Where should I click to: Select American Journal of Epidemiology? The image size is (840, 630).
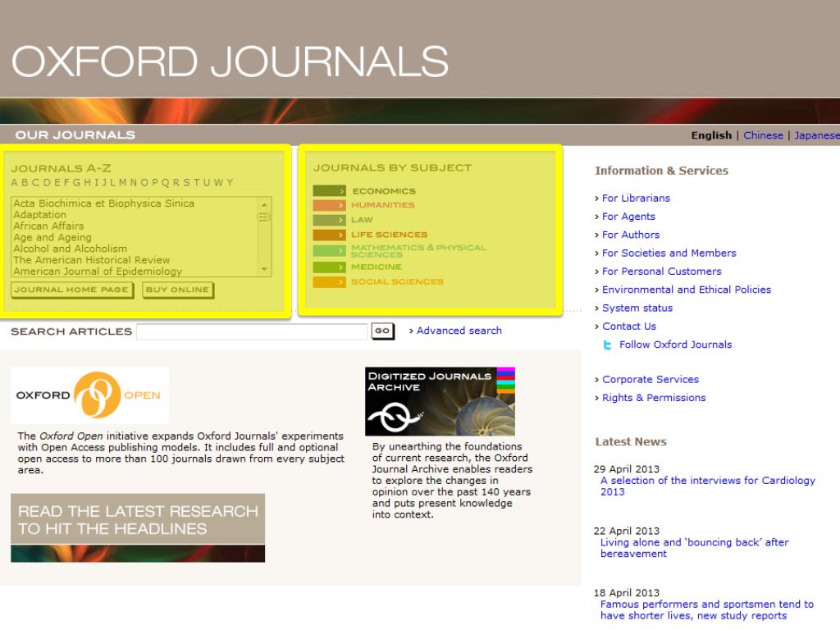point(98,271)
